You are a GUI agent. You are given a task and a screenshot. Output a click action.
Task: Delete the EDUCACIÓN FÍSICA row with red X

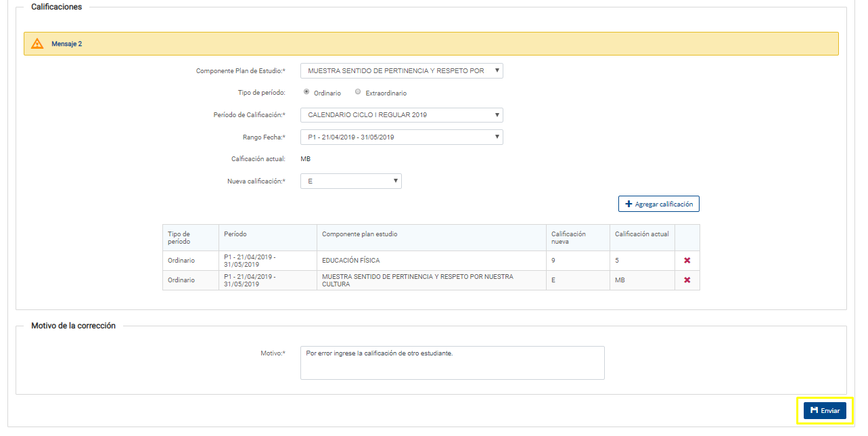[x=687, y=261]
